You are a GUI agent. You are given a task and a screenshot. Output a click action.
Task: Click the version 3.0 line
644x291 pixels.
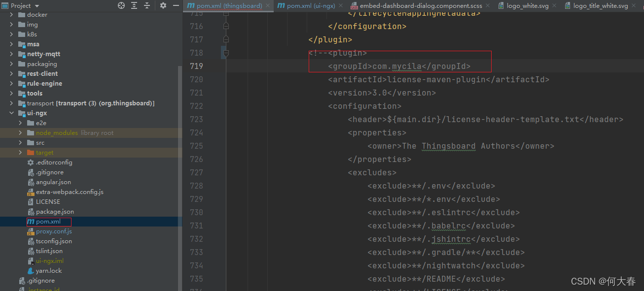pyautogui.click(x=382, y=93)
